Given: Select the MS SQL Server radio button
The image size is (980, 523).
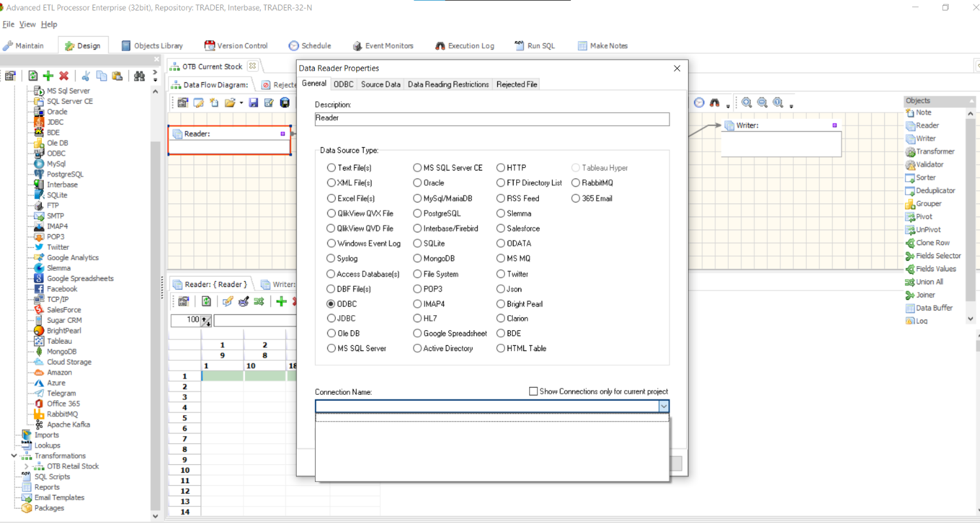Looking at the screenshot, I should pos(356,348).
